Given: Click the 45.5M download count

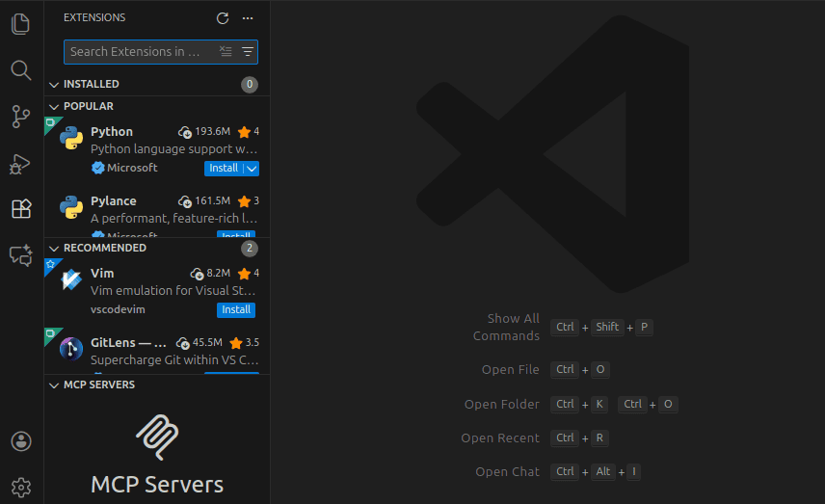Looking at the screenshot, I should (x=207, y=342).
